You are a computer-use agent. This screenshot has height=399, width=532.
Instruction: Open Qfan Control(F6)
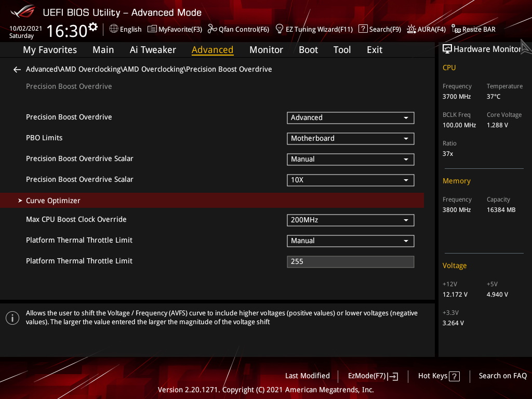click(x=238, y=29)
